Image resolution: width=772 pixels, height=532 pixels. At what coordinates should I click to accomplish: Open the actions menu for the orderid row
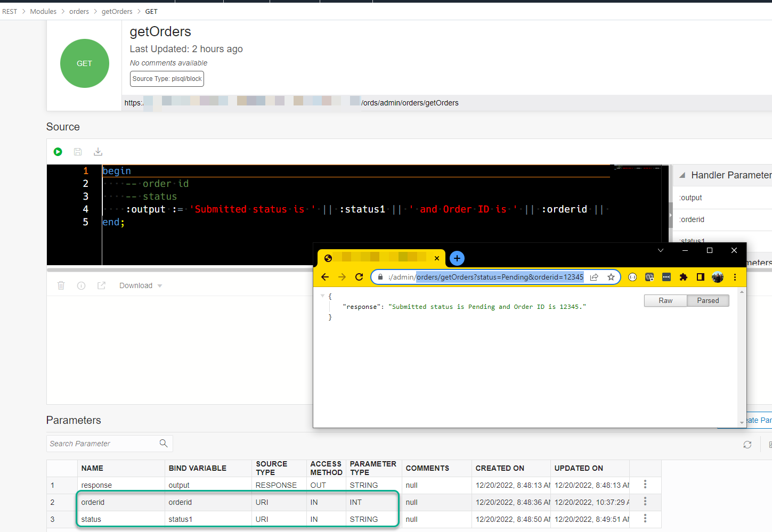click(645, 501)
